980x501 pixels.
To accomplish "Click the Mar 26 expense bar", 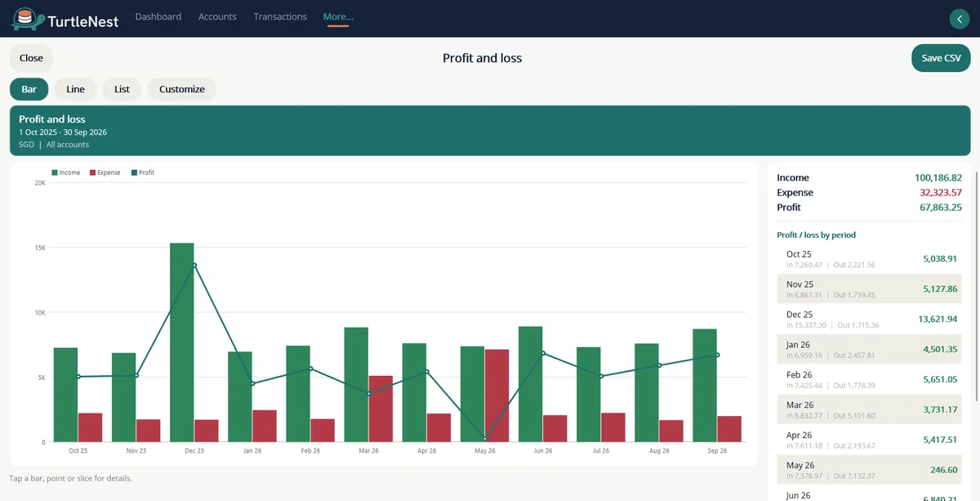I will click(x=381, y=409).
